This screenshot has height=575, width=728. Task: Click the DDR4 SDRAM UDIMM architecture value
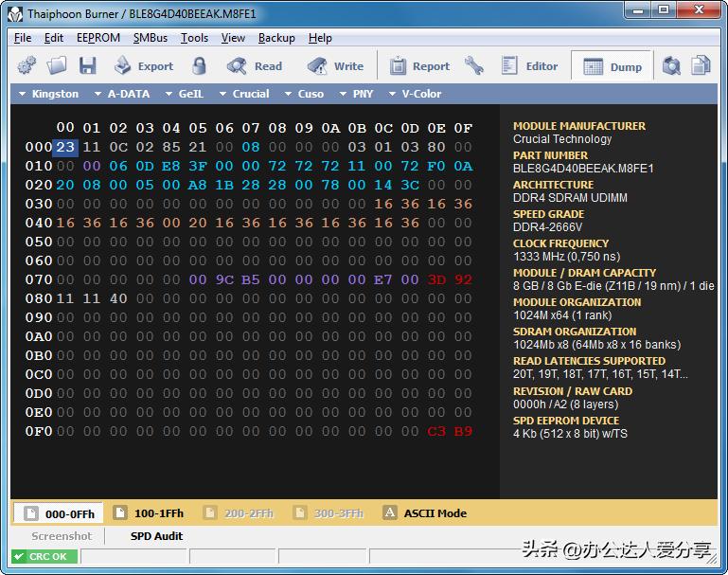click(x=570, y=198)
